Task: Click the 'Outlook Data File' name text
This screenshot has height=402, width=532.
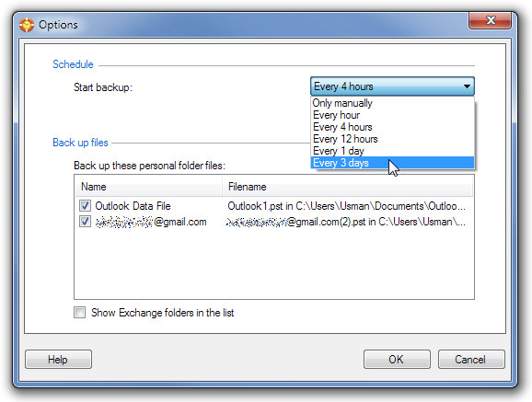Action: 133,206
